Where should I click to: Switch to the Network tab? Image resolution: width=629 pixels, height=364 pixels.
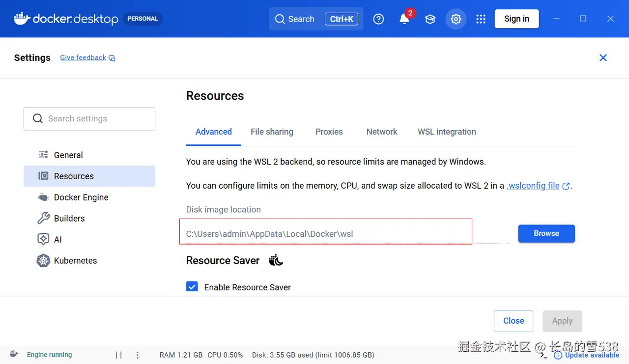point(382,132)
